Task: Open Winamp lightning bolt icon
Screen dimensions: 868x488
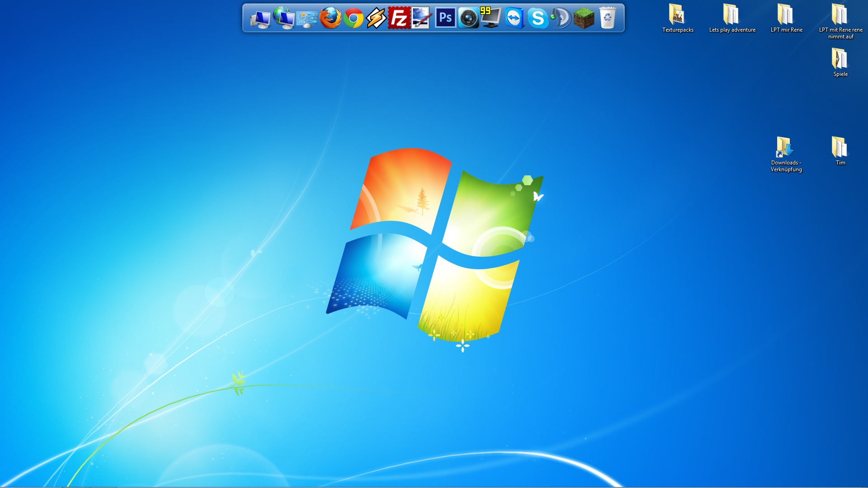Action: coord(376,19)
